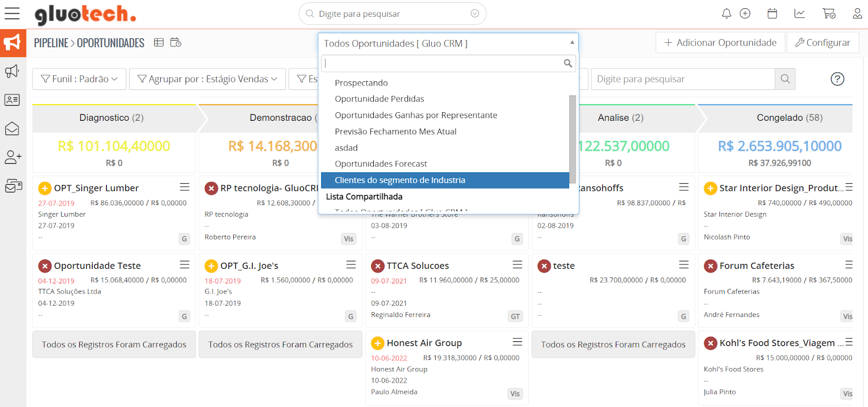This screenshot has height=407, width=868.
Task: Click the G badge on Oportunidade Teste
Action: coord(184,316)
